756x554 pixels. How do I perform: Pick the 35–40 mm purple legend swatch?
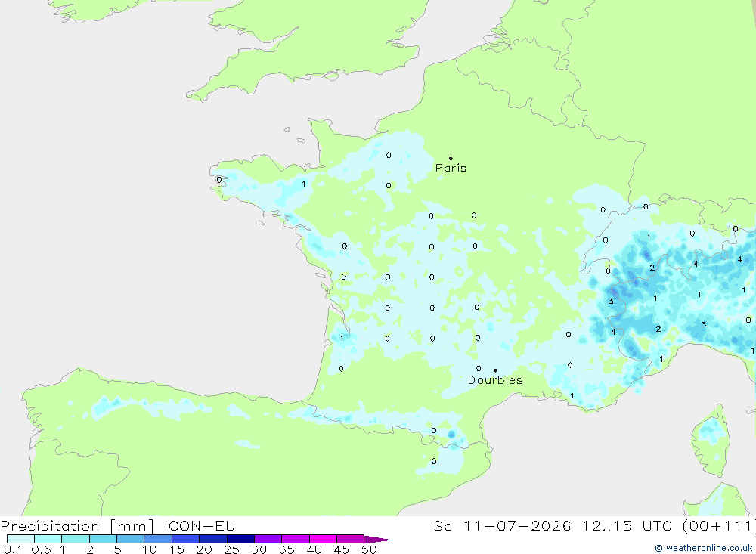[x=295, y=539]
